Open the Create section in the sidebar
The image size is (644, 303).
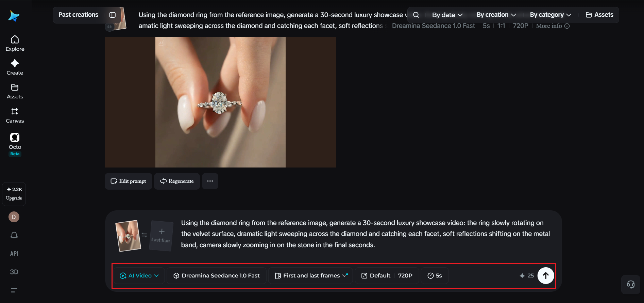coord(15,67)
